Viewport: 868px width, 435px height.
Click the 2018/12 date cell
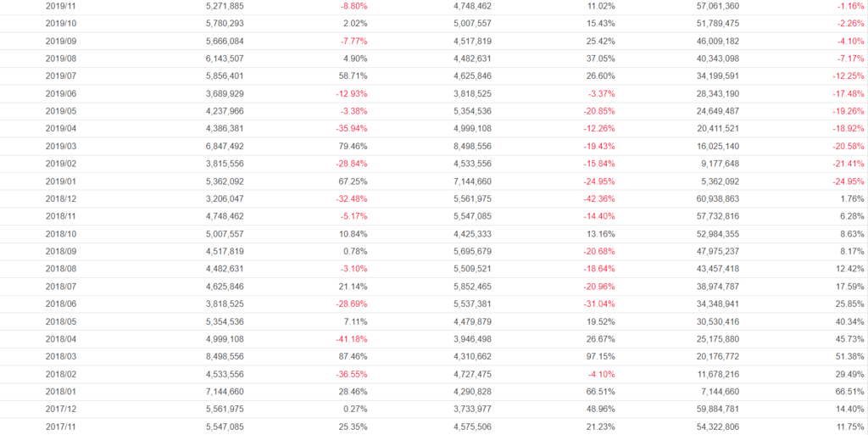(58, 198)
